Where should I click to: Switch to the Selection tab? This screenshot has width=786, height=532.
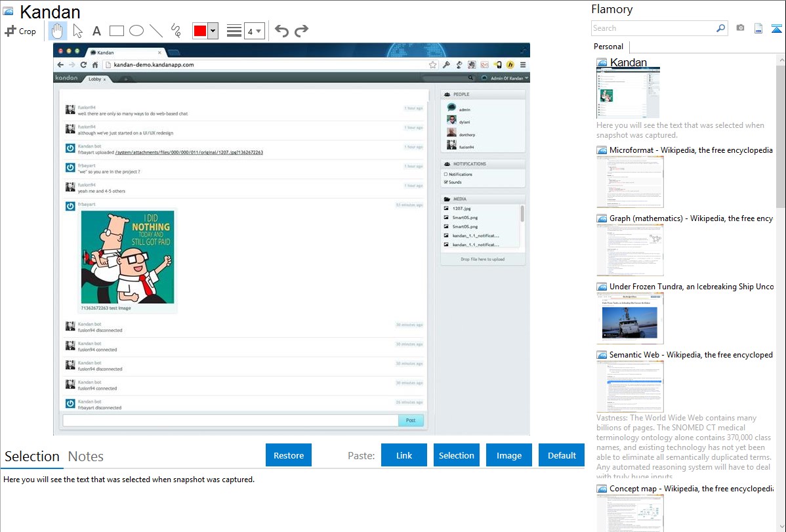coord(32,457)
